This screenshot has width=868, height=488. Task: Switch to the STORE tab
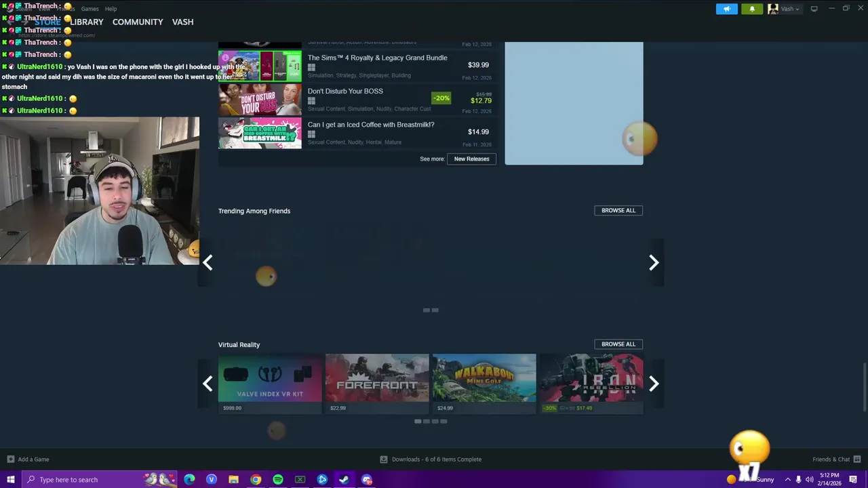(47, 22)
